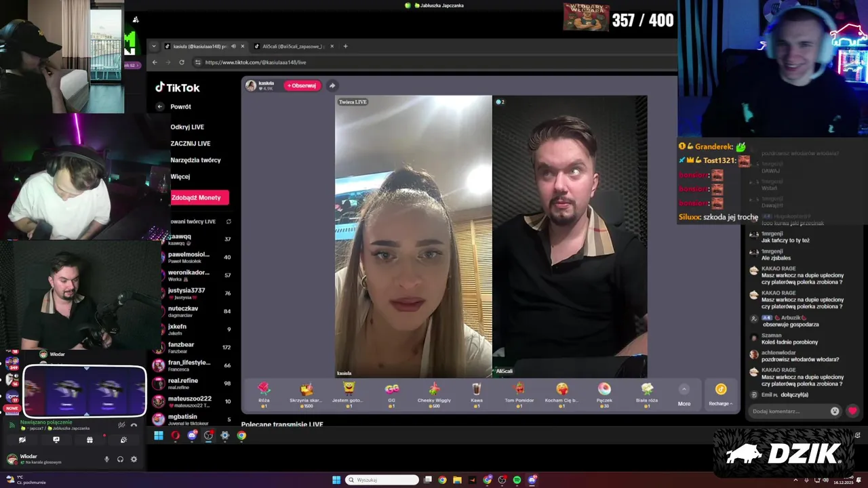Click the Windows Start button
The image size is (868, 488).
(336, 480)
